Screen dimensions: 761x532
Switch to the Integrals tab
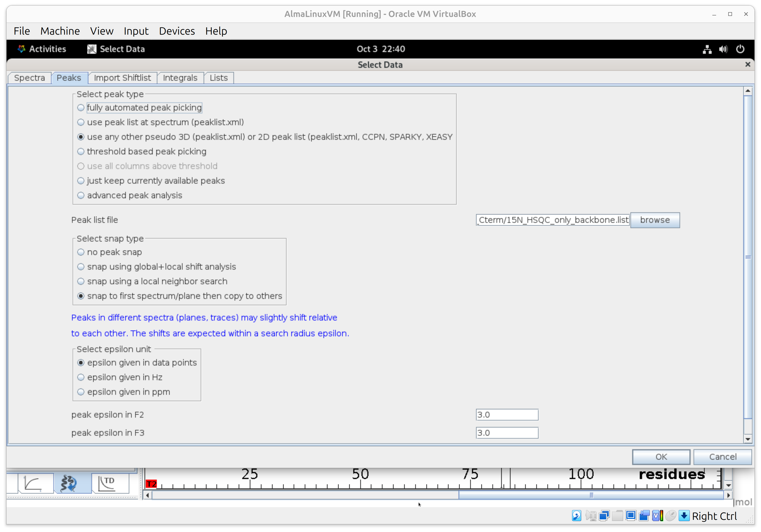pos(180,78)
